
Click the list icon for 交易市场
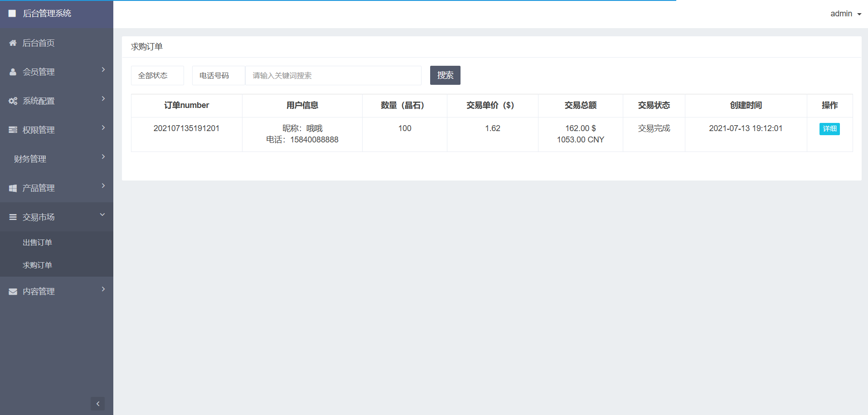[x=13, y=217]
